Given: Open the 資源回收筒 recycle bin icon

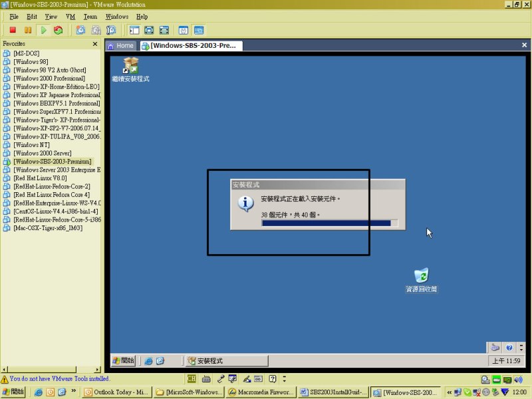Looking at the screenshot, I should (x=422, y=280).
